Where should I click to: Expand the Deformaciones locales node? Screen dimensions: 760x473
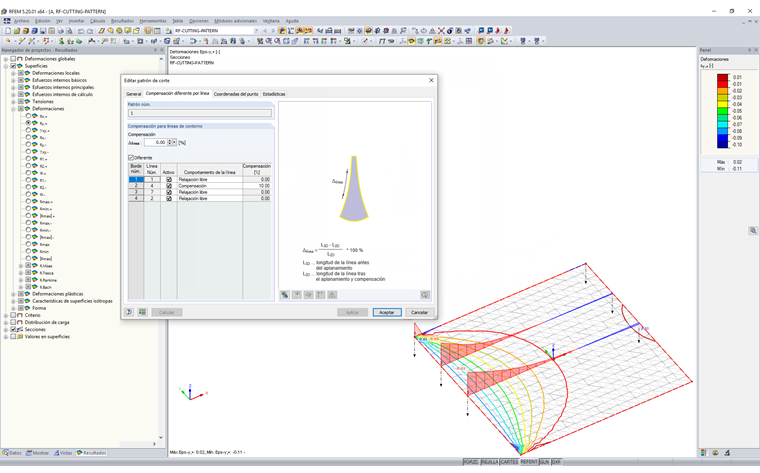click(x=13, y=73)
